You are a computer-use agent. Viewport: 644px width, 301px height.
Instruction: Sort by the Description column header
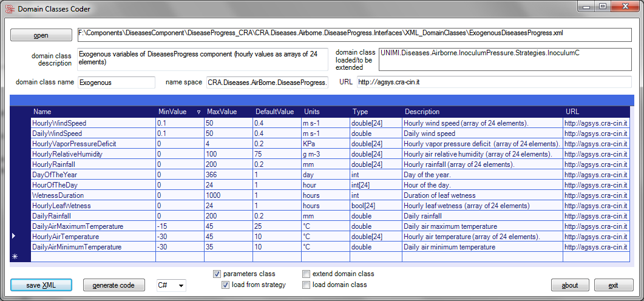483,112
